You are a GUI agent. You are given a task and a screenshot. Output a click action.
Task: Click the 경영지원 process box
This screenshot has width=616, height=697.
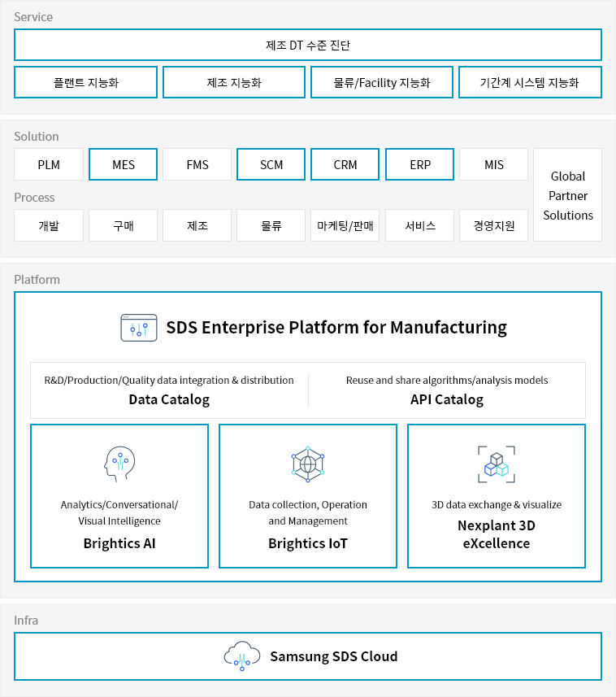point(494,225)
